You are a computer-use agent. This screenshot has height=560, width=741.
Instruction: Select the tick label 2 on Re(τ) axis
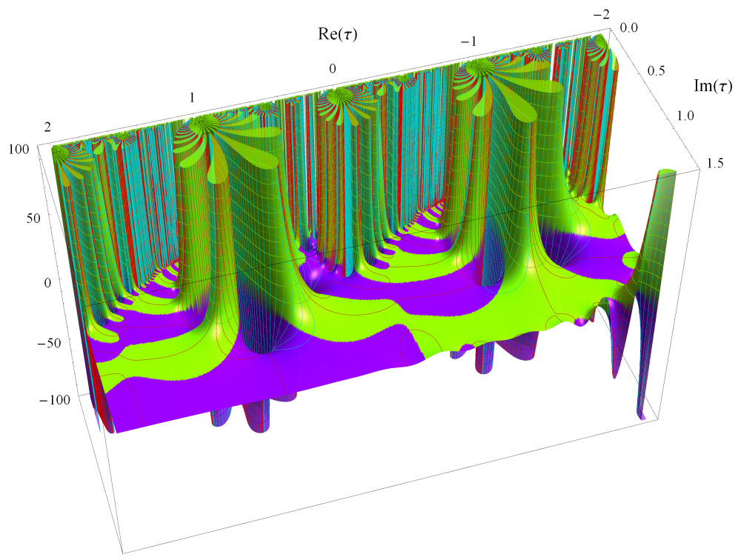[x=48, y=127]
